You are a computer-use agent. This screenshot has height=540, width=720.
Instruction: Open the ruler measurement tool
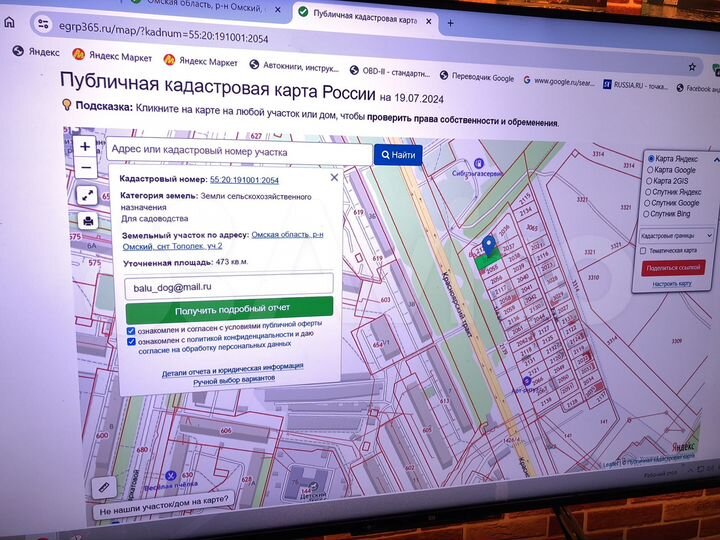[104, 487]
